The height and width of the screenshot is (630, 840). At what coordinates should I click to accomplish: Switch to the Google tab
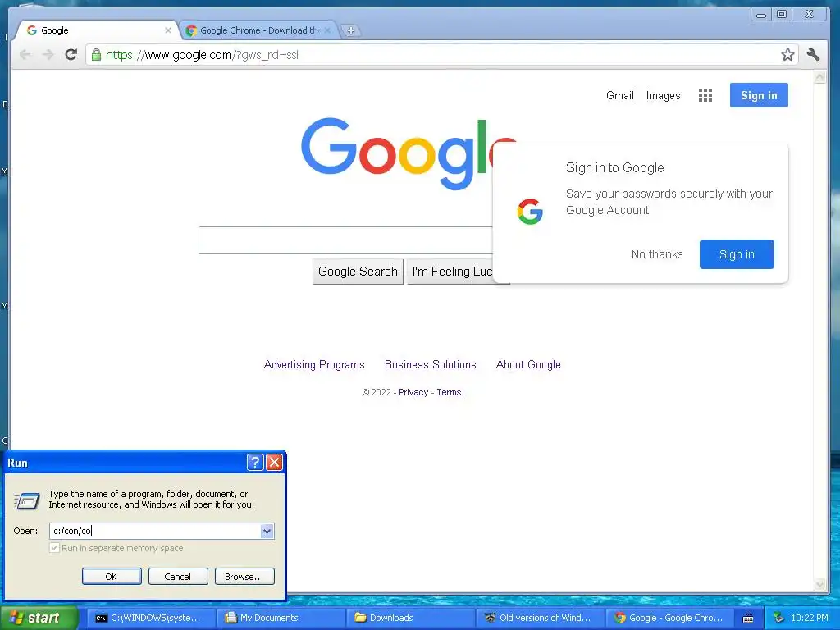(x=97, y=30)
